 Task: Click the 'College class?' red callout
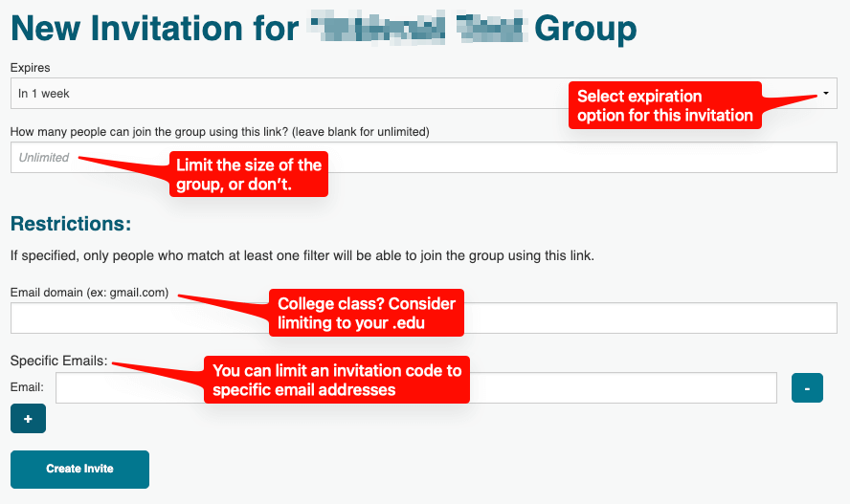tap(366, 314)
